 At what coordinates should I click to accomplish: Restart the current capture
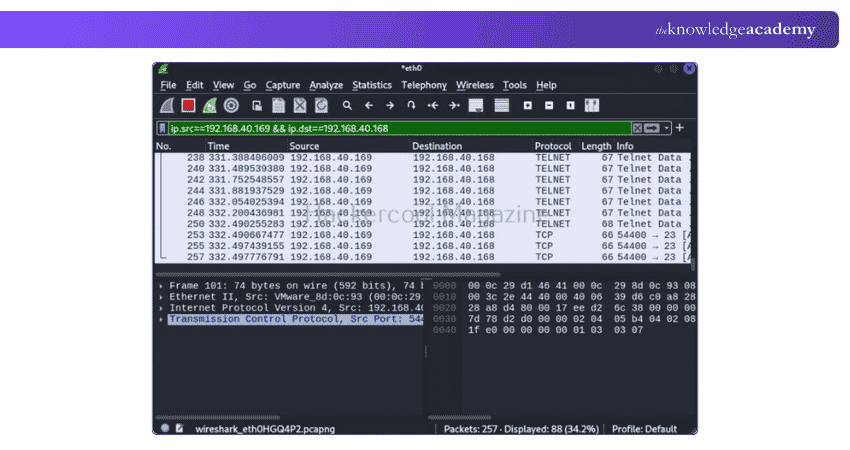(x=210, y=106)
